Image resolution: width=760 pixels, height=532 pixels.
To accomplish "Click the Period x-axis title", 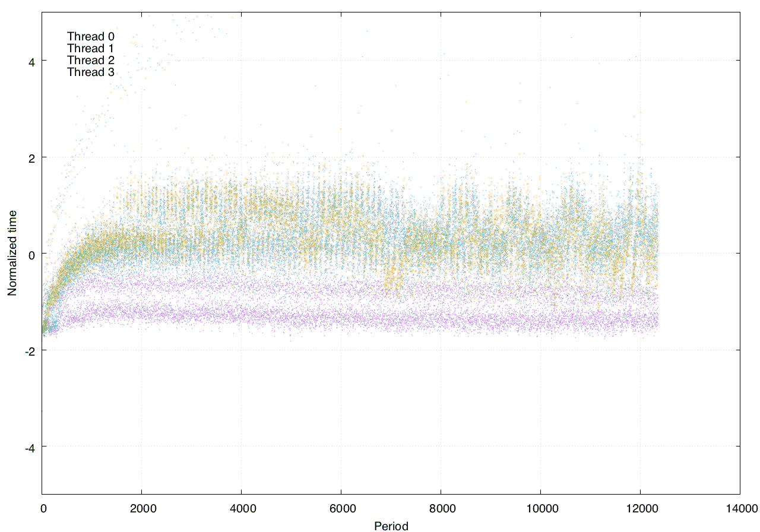I will [x=391, y=525].
